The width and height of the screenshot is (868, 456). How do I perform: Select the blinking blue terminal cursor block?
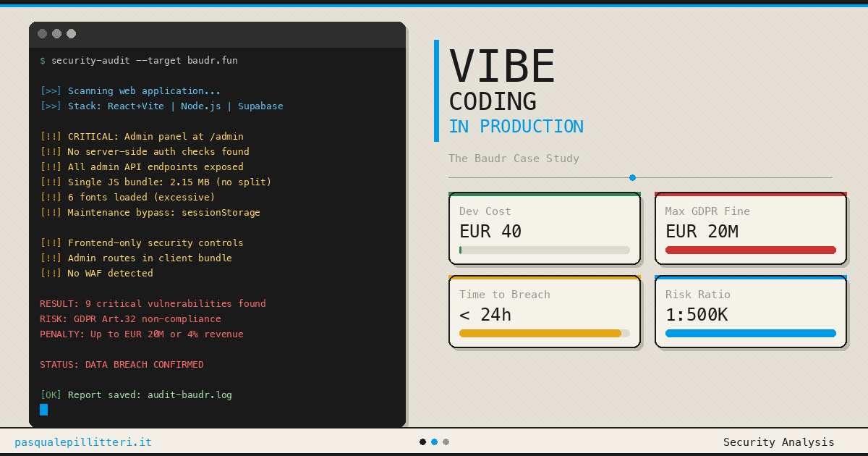(43, 409)
